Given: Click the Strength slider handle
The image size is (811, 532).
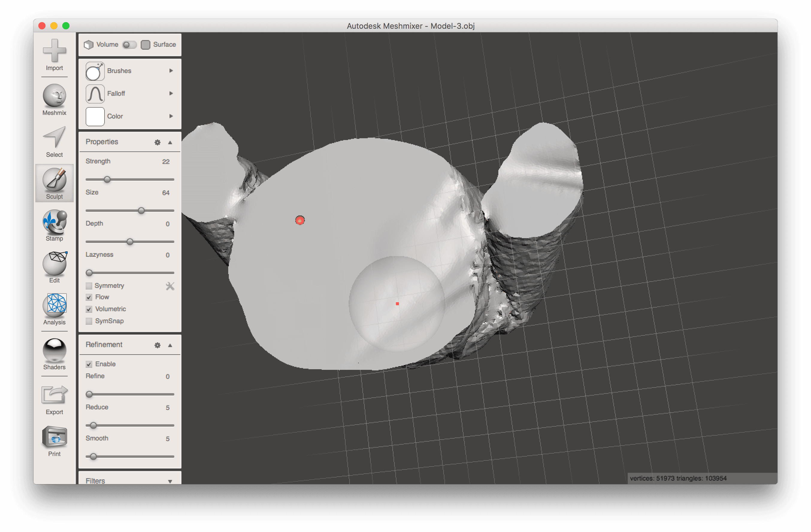Looking at the screenshot, I should click(x=107, y=179).
